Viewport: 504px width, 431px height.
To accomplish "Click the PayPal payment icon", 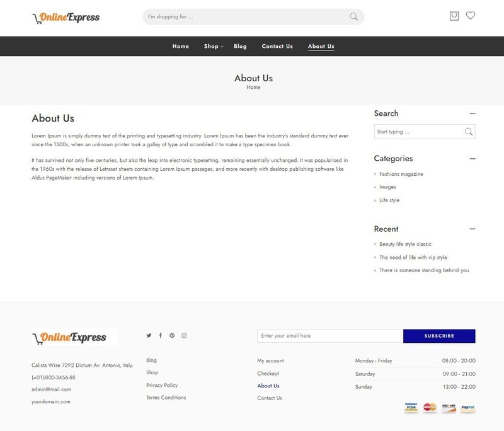I will point(467,408).
